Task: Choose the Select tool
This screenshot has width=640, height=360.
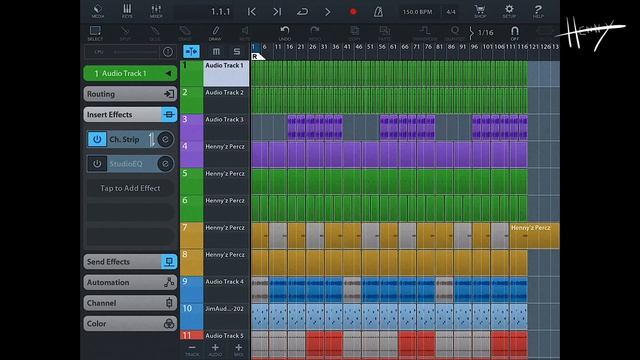Action: click(95, 33)
